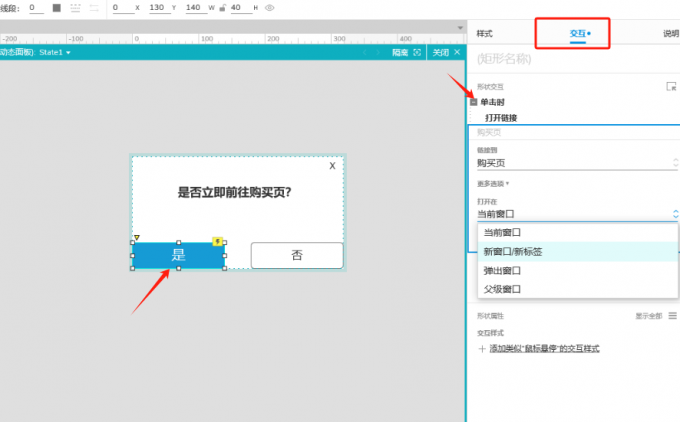Click 添加类似"鼠标悬停"的交互样式 link
The width and height of the screenshot is (680, 422).
point(543,348)
